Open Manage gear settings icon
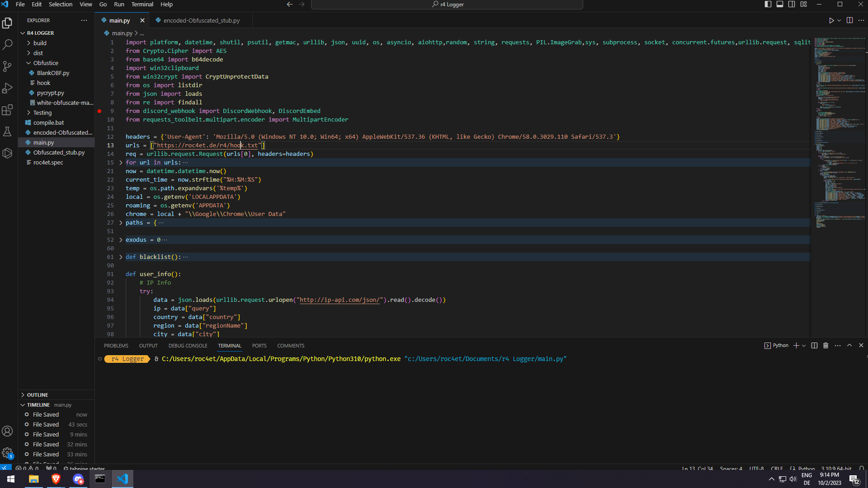The image size is (868, 488). (7, 453)
